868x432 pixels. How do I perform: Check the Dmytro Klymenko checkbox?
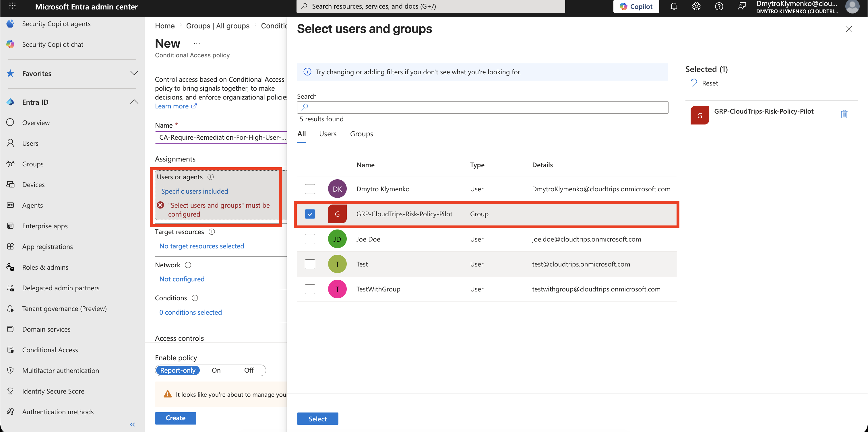point(310,189)
